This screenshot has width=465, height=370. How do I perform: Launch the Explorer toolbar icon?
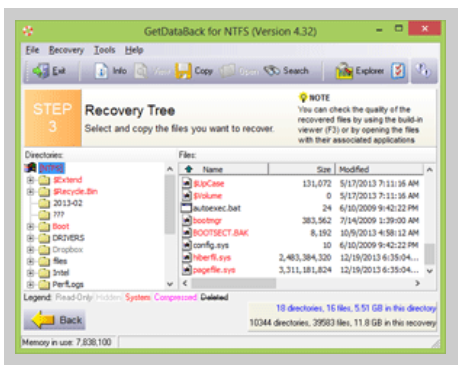point(344,71)
